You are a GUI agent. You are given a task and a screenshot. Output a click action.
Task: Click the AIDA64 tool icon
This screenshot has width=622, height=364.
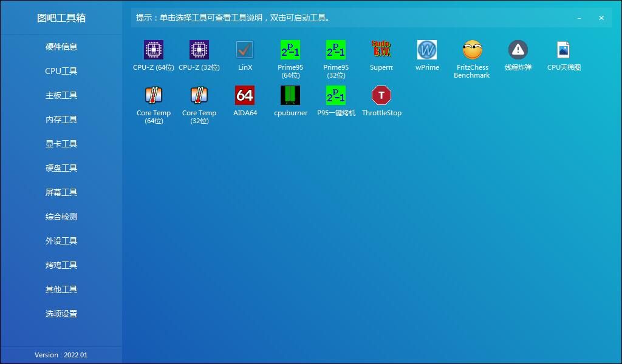[245, 95]
